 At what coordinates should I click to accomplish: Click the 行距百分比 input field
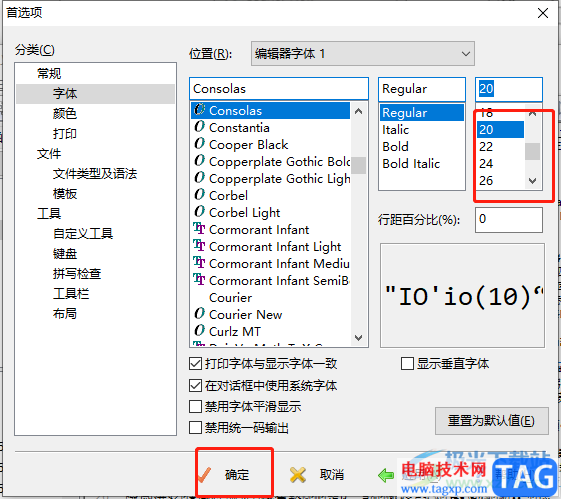pyautogui.click(x=509, y=220)
